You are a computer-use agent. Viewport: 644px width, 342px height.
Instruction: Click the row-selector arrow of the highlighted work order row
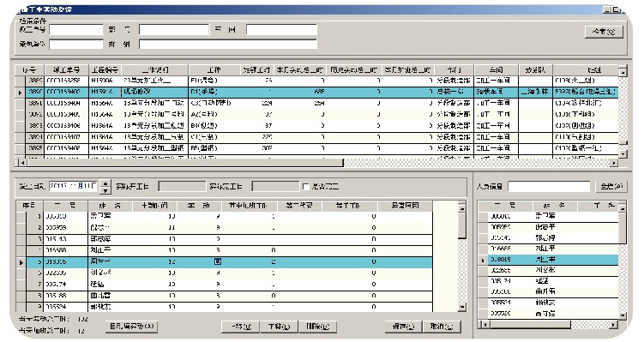[20, 93]
